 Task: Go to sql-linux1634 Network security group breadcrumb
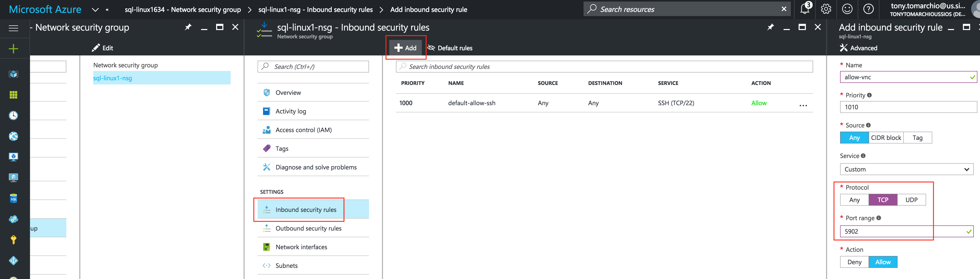[x=183, y=10]
